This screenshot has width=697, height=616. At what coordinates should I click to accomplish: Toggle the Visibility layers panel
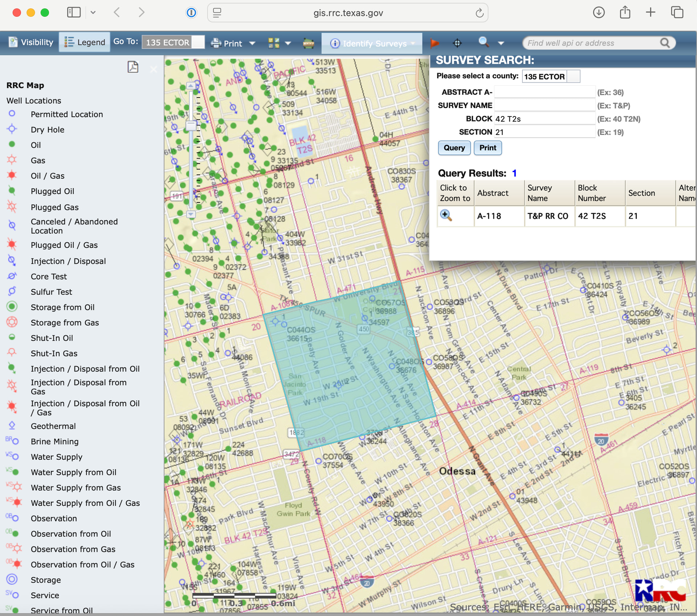31,42
